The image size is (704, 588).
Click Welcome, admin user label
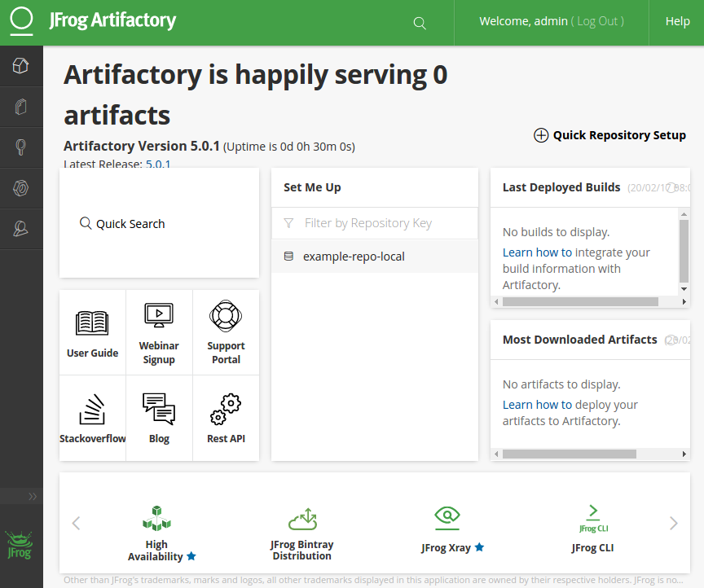(x=523, y=21)
